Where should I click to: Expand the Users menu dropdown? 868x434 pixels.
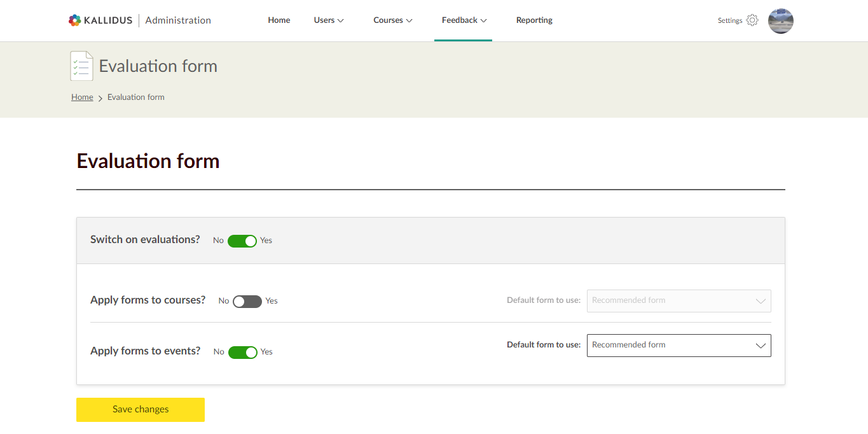pyautogui.click(x=329, y=20)
